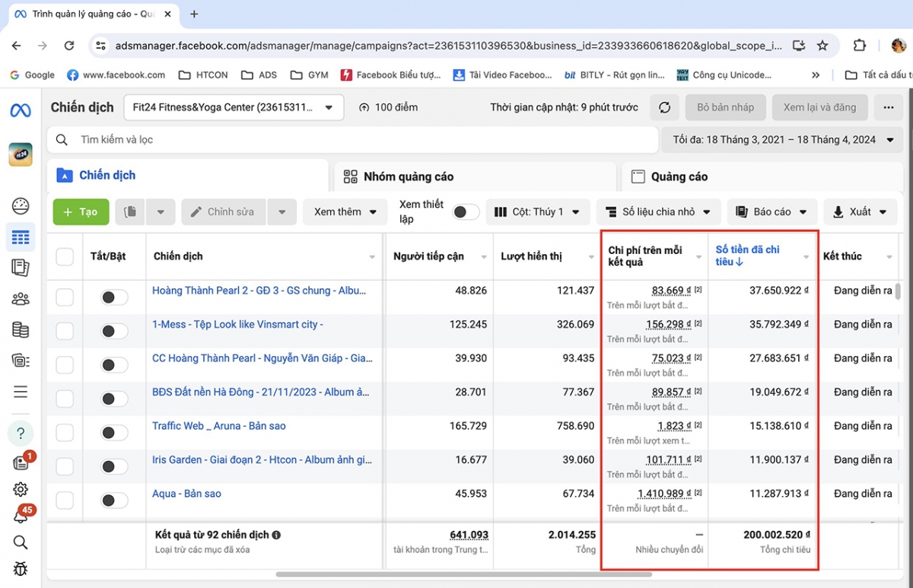
Task: Click the refresh data icon button
Action: pos(664,107)
